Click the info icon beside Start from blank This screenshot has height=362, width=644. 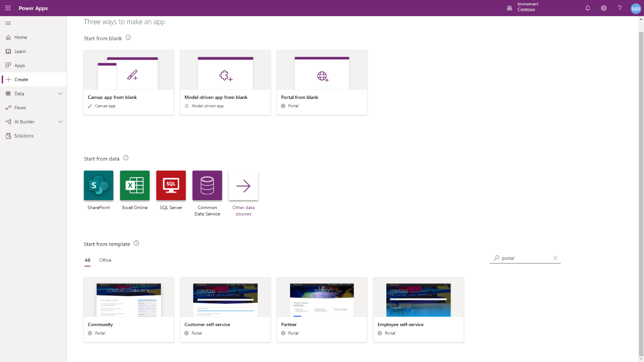tap(128, 38)
